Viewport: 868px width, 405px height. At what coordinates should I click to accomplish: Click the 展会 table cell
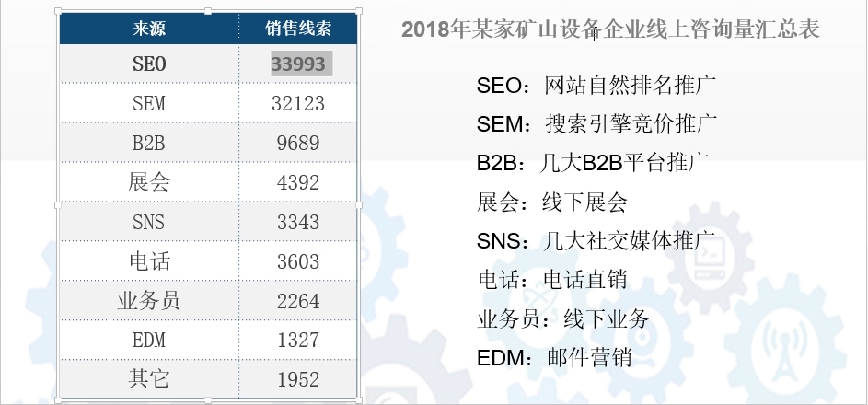tap(148, 182)
